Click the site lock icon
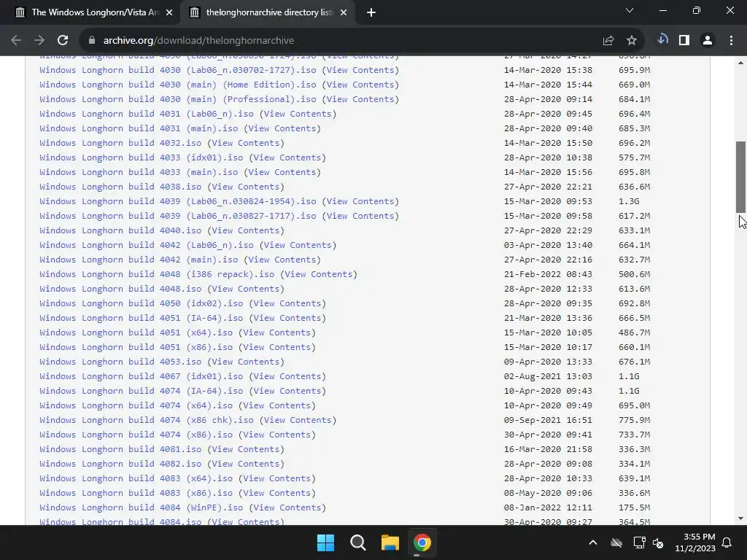Screen dimensions: 747x560 92,41
